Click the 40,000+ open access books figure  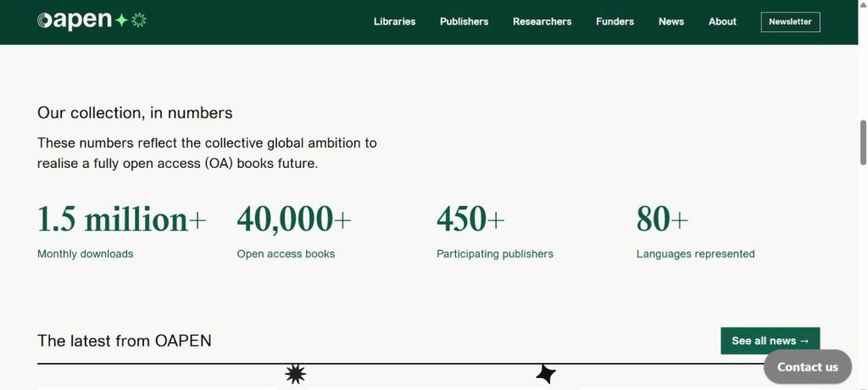point(293,220)
